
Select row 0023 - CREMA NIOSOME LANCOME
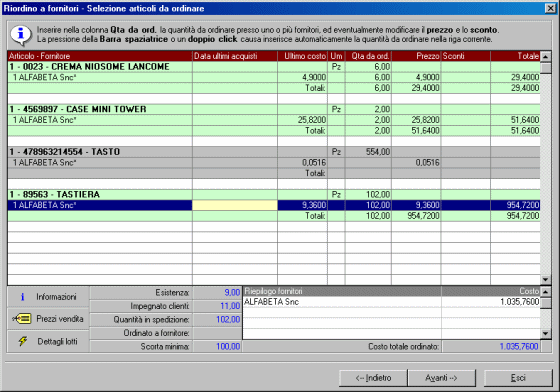pos(274,67)
